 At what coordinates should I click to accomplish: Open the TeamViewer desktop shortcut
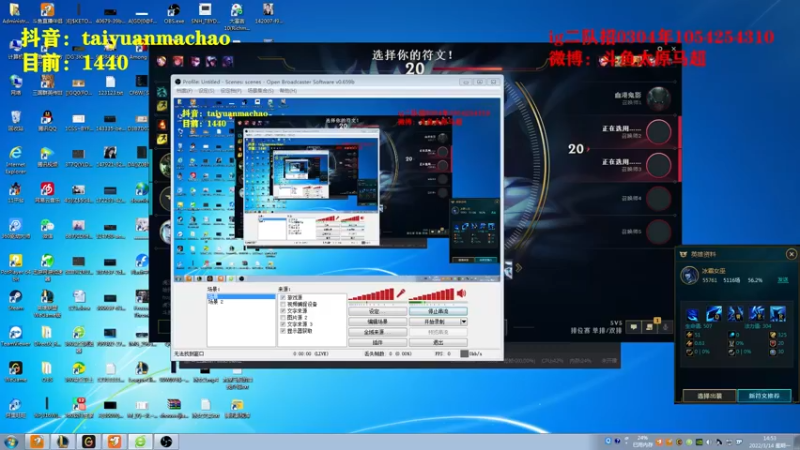(x=15, y=336)
